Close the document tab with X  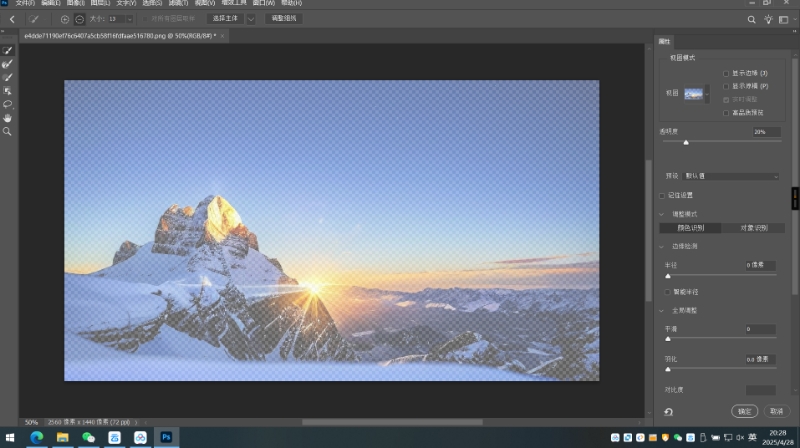point(222,36)
